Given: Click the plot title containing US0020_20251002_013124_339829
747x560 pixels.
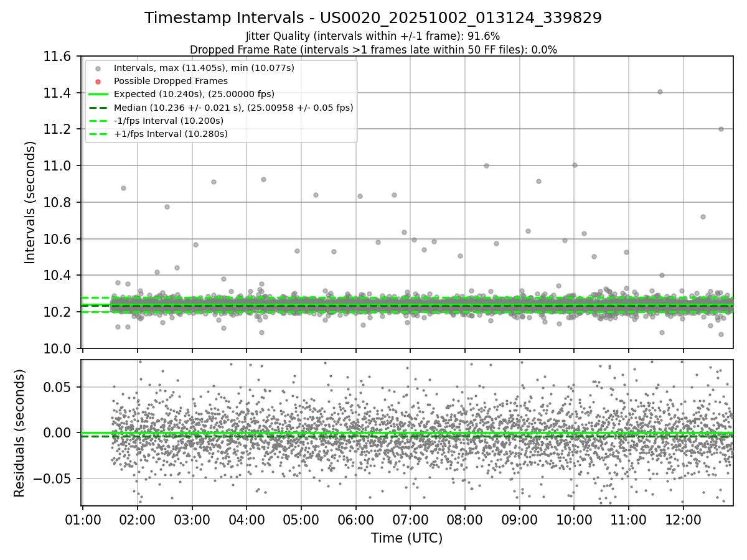Looking at the screenshot, I should click(x=373, y=18).
